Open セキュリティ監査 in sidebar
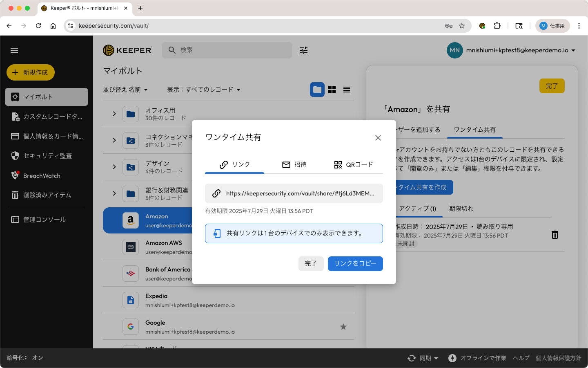Screen dimensions: 588x368 pos(47,156)
